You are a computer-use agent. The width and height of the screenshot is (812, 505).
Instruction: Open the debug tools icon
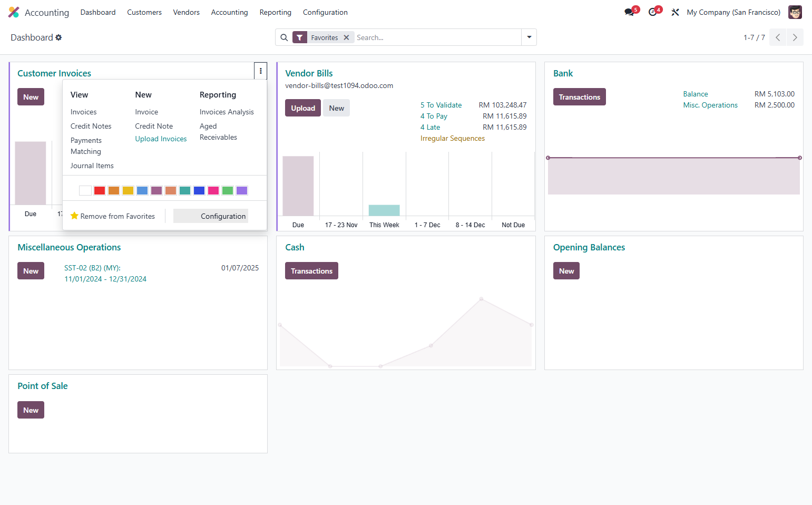(x=675, y=12)
